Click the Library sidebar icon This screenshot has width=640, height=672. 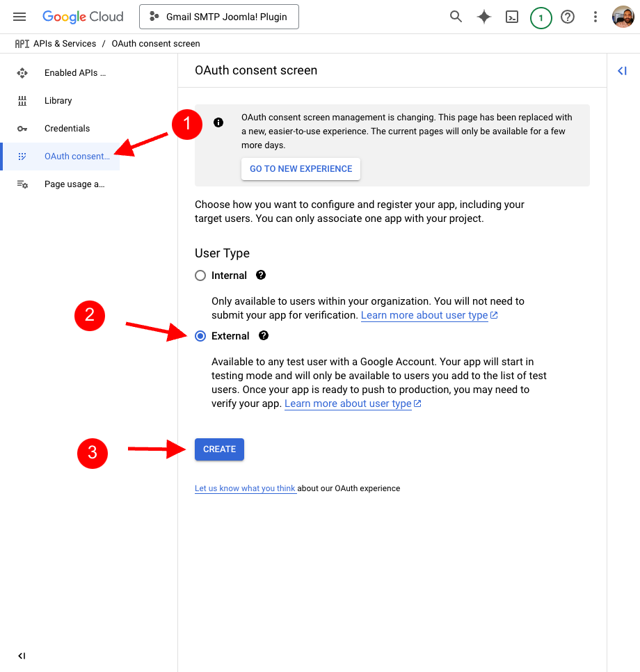click(x=22, y=101)
